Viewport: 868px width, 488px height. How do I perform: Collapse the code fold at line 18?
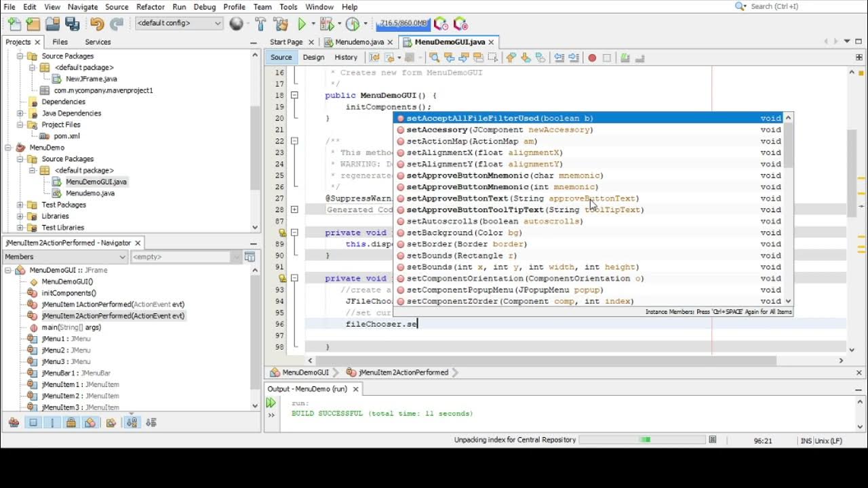coord(294,96)
